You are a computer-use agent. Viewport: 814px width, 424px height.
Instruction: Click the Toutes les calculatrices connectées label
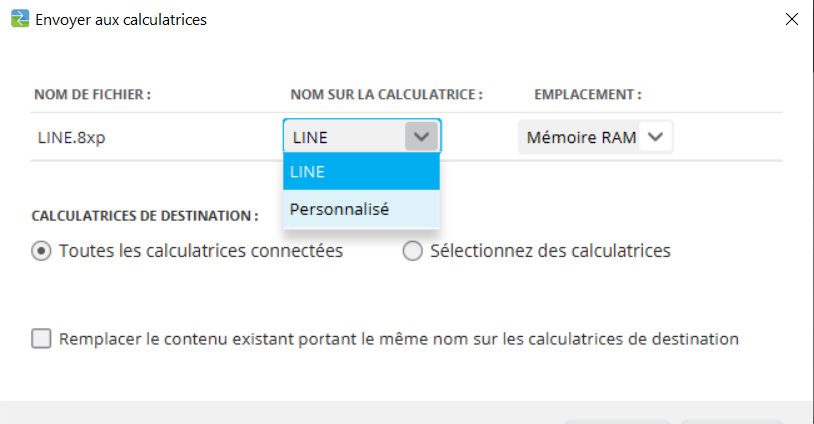[201, 251]
